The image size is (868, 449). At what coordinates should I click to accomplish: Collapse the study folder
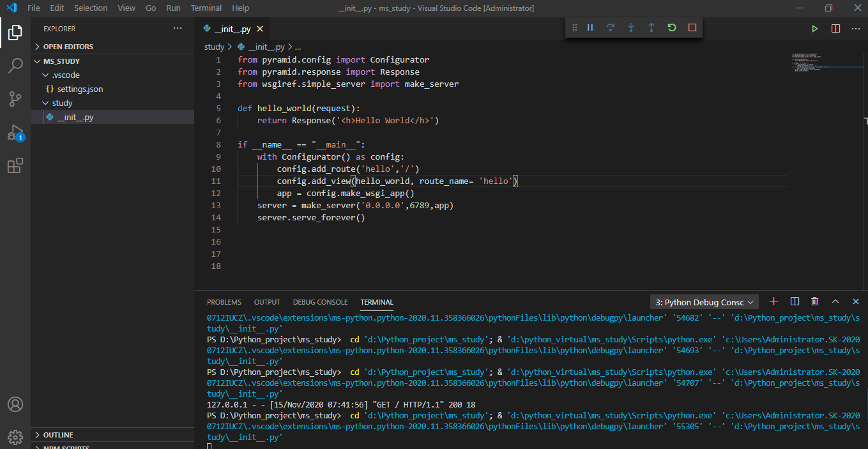112,103
